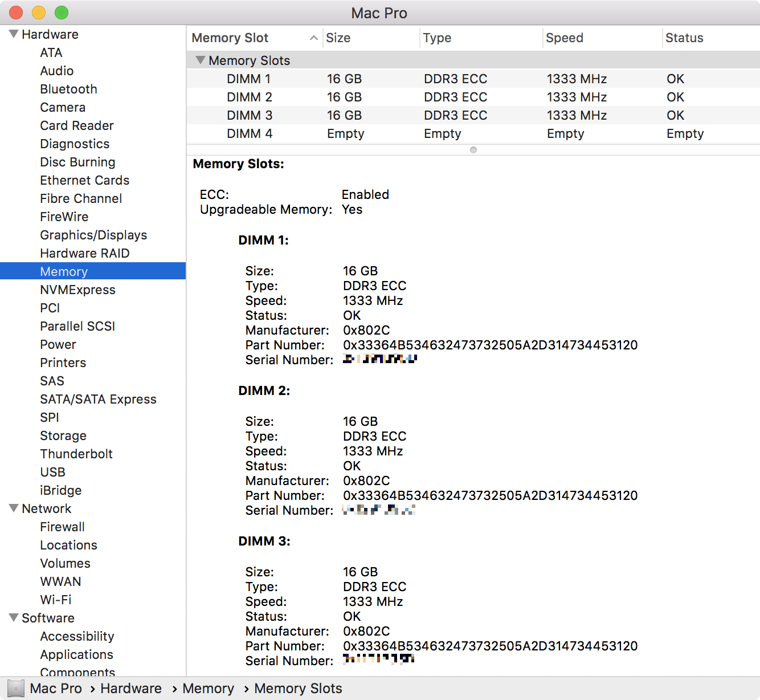760x700 pixels.
Task: Click Memory in the bottom path bar
Action: pos(208,688)
